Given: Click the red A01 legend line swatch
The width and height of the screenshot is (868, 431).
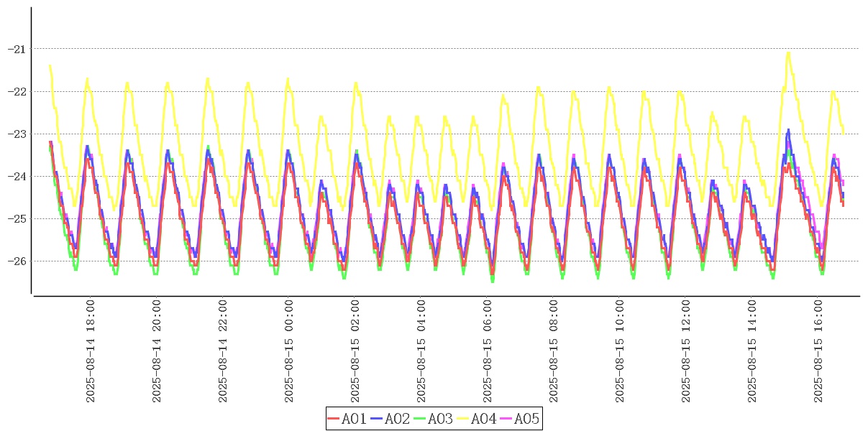Looking at the screenshot, I should (334, 419).
